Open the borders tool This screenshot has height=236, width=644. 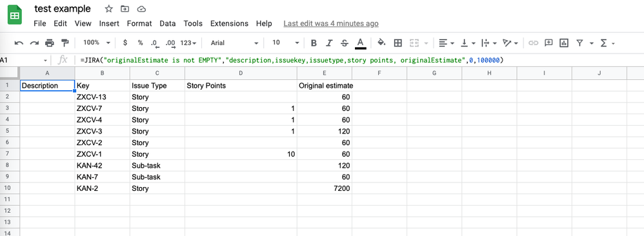(397, 43)
